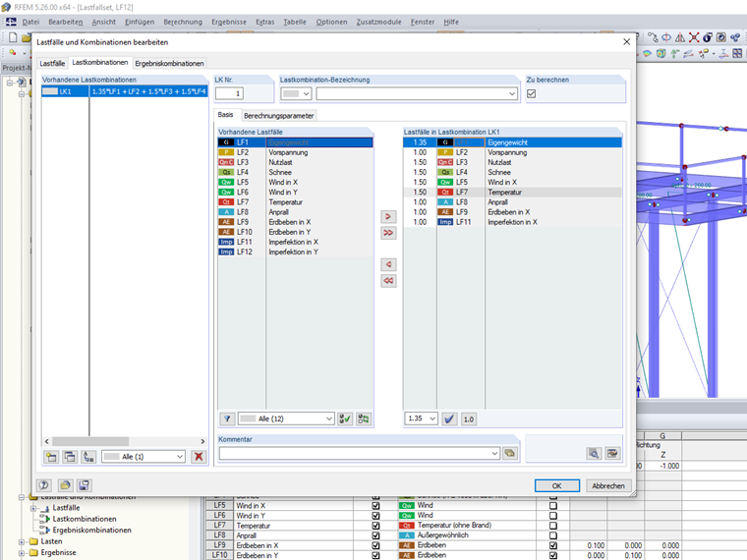Toggle the right-hand checkbox in the LF9 Erdbeben row
The image size is (747, 560).
tap(553, 545)
